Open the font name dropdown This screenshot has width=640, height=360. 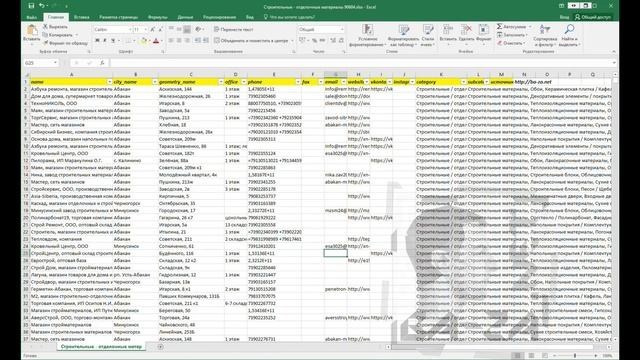130,29
